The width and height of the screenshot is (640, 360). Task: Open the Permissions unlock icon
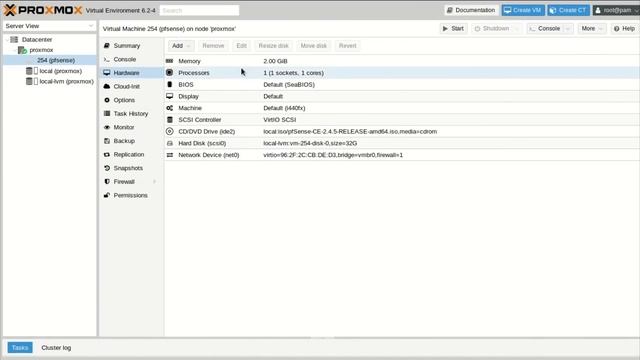point(107,195)
